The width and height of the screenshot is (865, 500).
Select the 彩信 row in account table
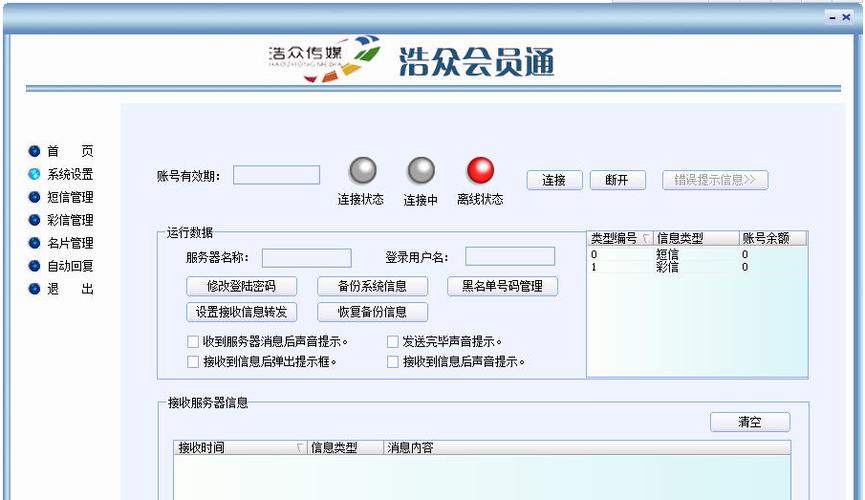coord(697,267)
